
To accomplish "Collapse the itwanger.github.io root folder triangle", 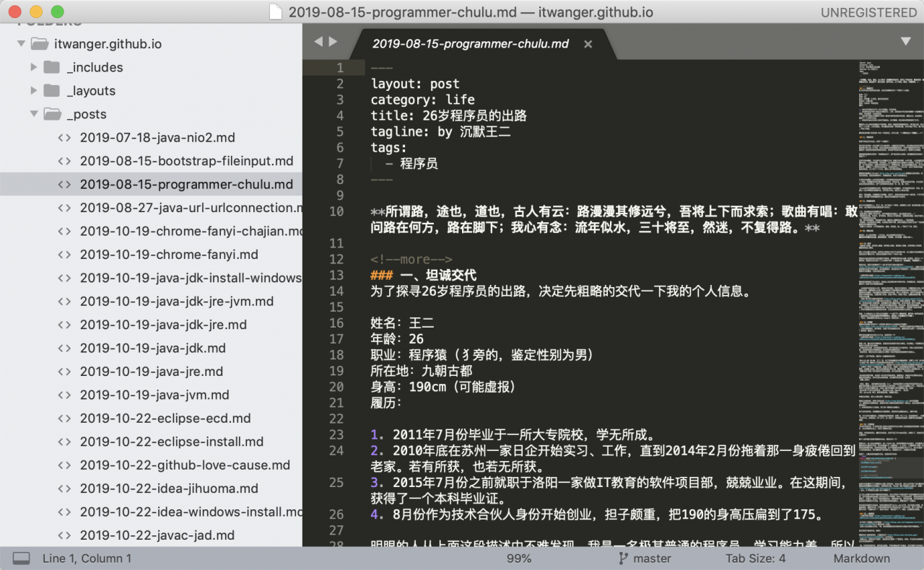I will point(21,44).
